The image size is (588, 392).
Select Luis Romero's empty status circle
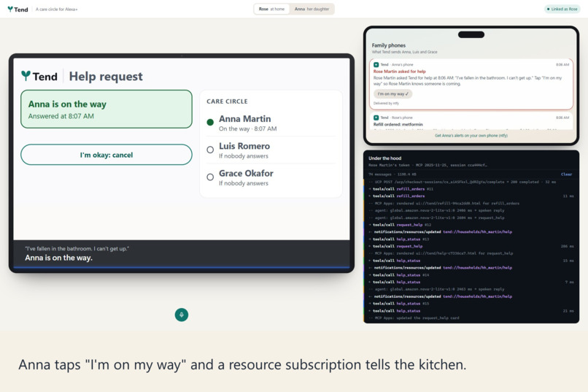click(210, 150)
